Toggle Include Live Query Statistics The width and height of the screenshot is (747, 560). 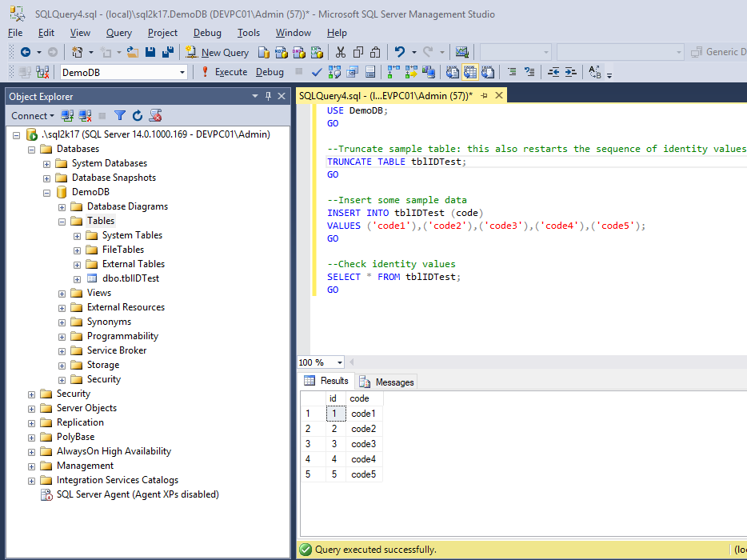(411, 73)
